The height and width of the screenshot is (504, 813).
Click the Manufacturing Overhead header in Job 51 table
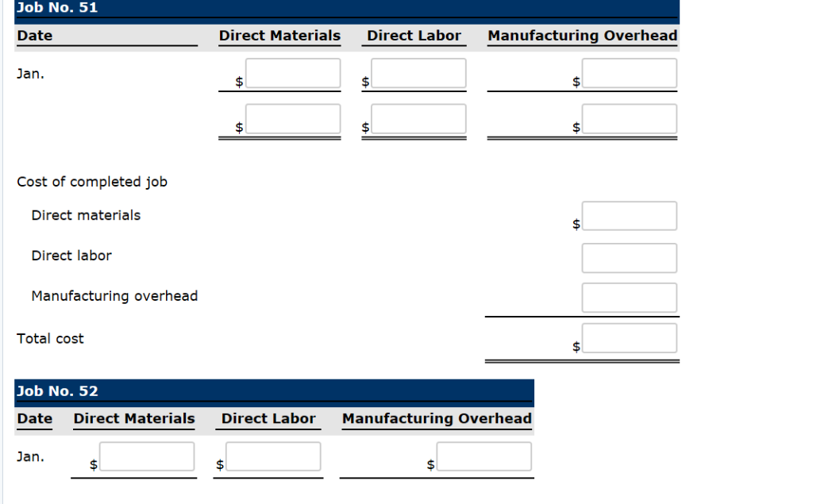point(582,36)
